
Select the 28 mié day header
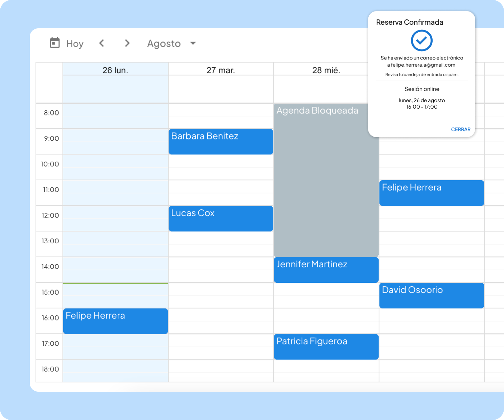[326, 70]
